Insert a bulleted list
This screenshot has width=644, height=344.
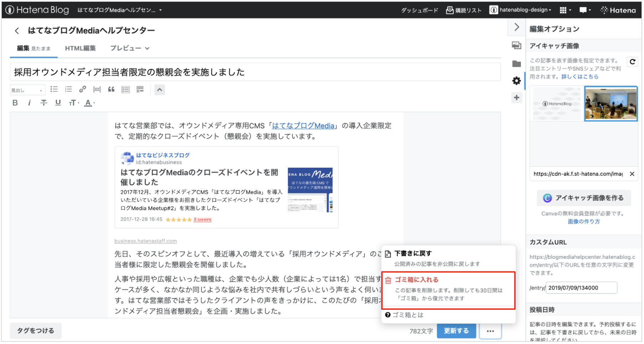tap(54, 89)
